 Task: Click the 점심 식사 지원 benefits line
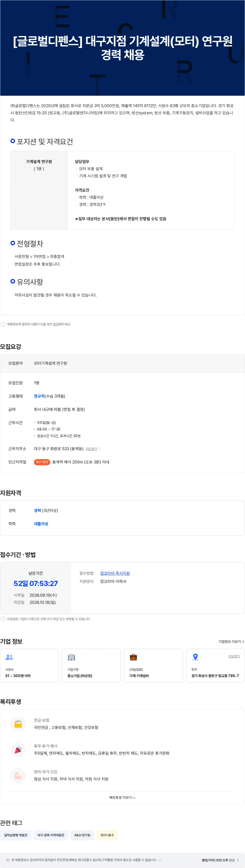pos(71,779)
